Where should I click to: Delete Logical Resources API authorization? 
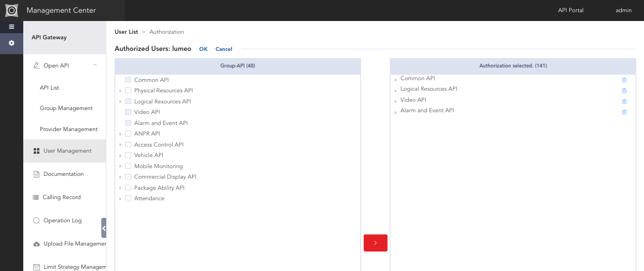coord(624,91)
